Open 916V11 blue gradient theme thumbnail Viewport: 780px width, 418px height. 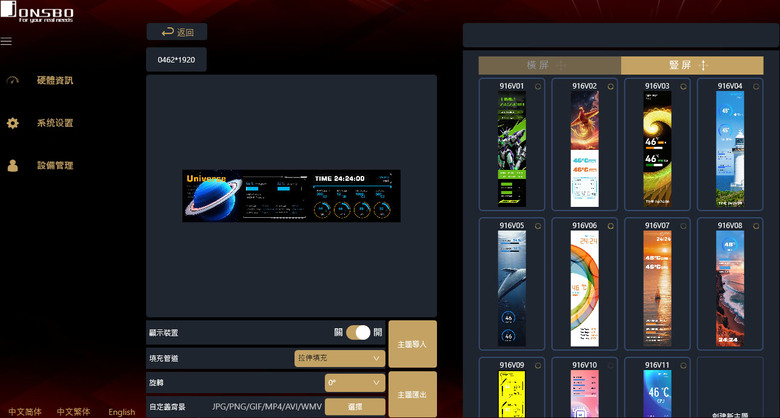657,394
